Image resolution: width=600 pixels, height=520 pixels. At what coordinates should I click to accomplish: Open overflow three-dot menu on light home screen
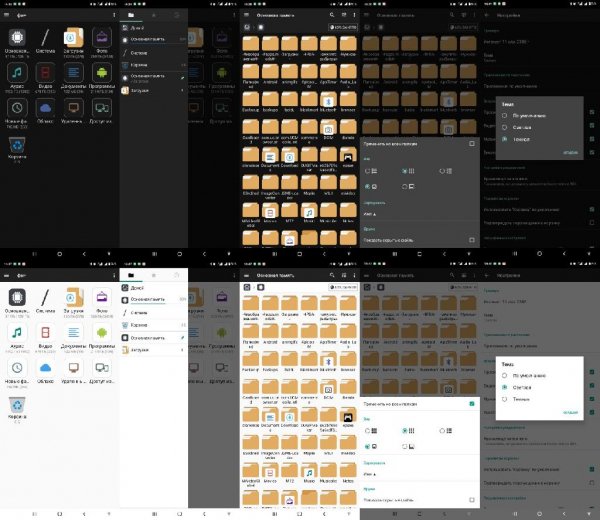[x=114, y=275]
